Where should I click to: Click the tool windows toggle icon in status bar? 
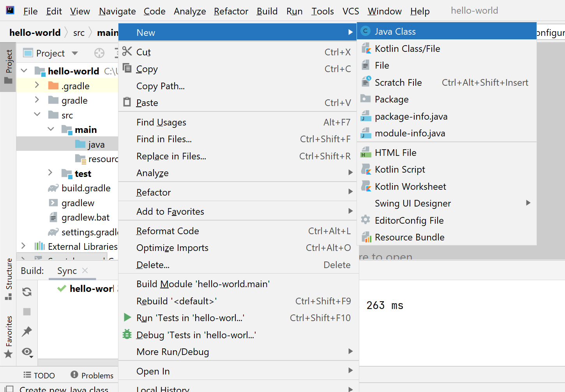coord(9,388)
